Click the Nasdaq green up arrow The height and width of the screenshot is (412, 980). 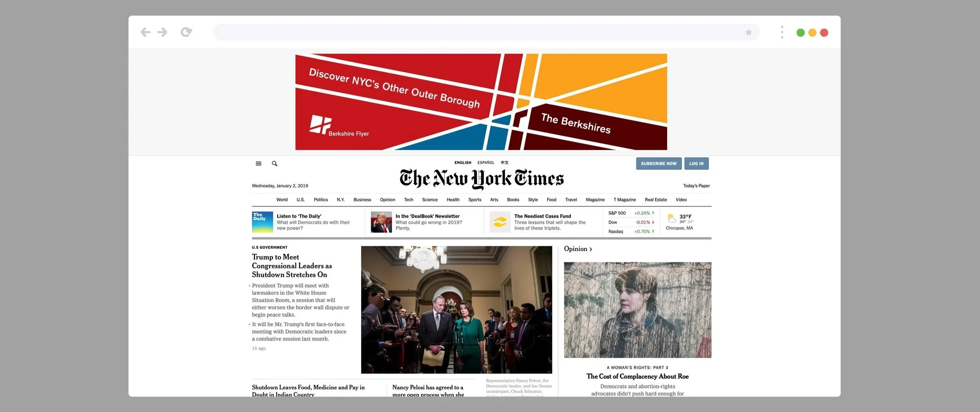point(653,232)
